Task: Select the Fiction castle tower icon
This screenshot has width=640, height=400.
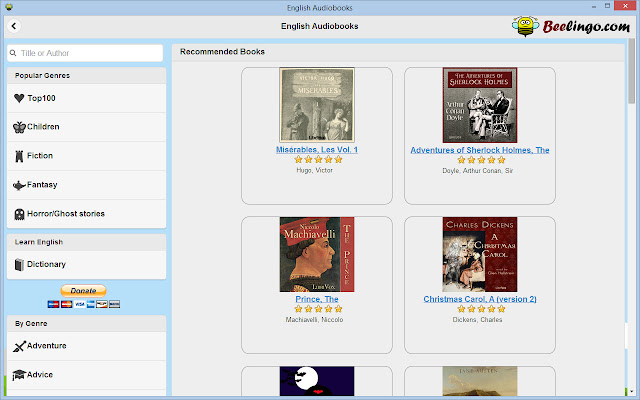Action: point(19,156)
